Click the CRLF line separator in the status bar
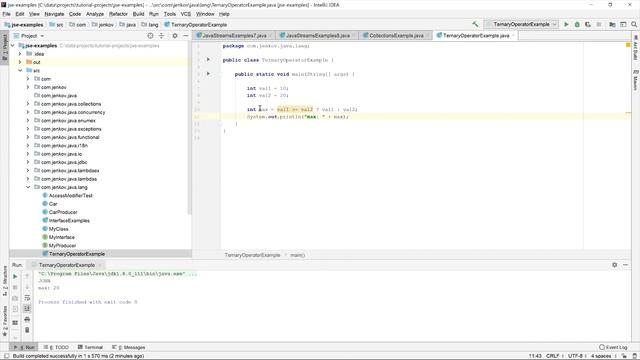 click(553, 356)
